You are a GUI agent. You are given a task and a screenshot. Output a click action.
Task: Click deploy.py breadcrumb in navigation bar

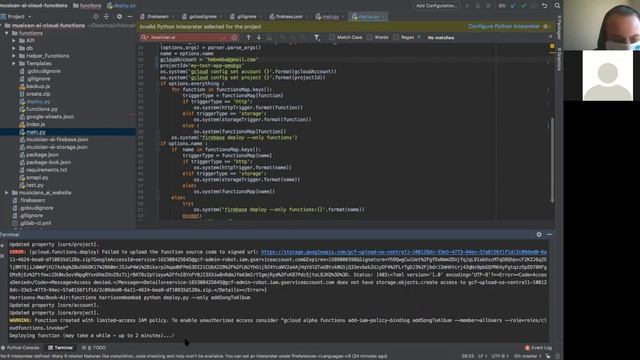tap(121, 6)
